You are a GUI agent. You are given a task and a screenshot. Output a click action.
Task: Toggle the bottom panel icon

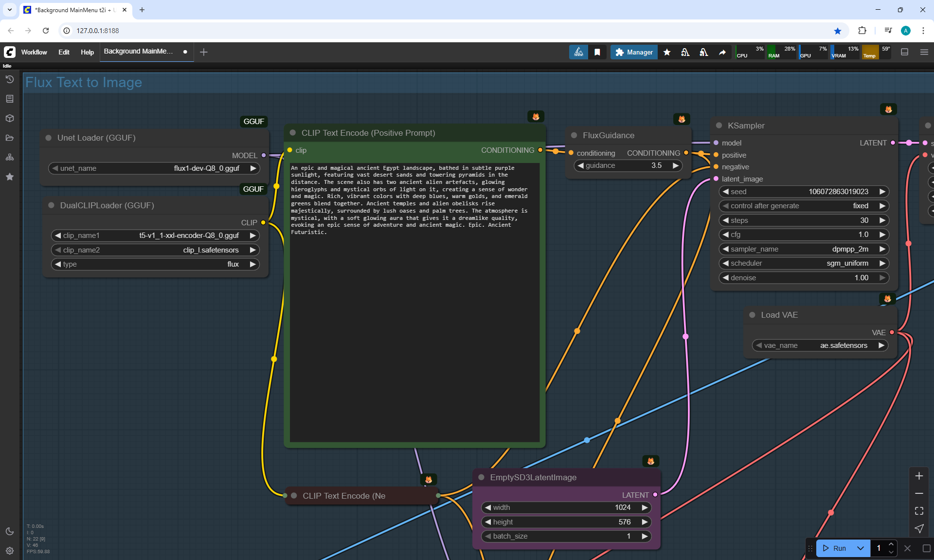[x=905, y=52]
